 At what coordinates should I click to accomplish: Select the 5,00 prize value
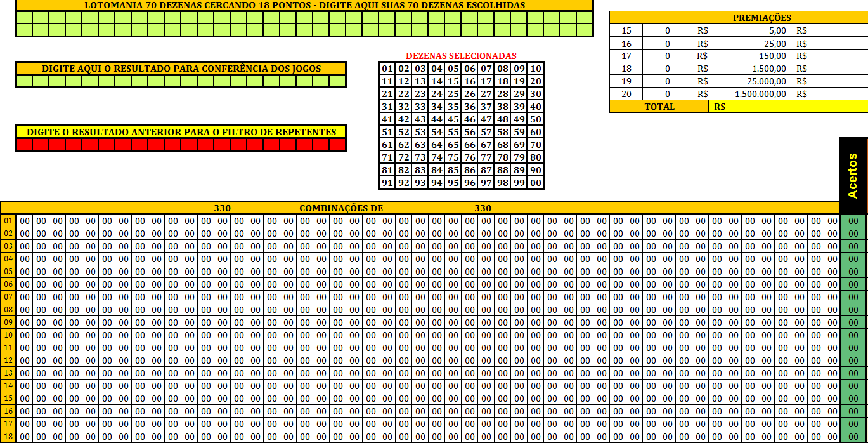click(777, 30)
